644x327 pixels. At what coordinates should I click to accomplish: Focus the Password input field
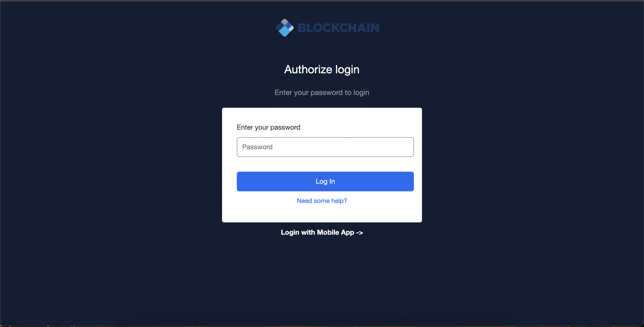(x=325, y=147)
